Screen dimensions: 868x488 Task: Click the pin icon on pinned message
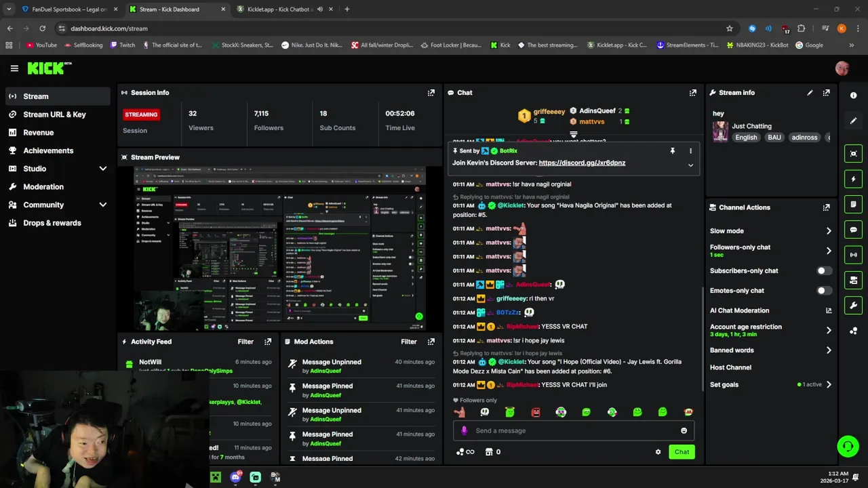pos(673,151)
